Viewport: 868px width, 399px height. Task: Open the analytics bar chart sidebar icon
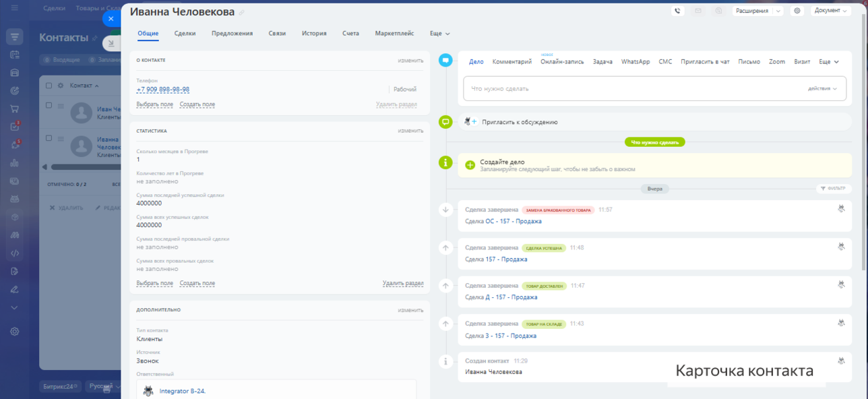(15, 162)
